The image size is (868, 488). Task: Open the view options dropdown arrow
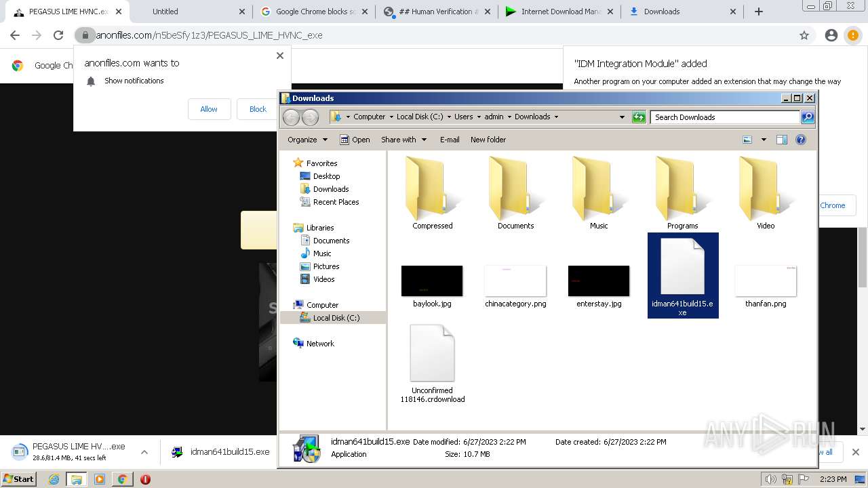tap(764, 140)
